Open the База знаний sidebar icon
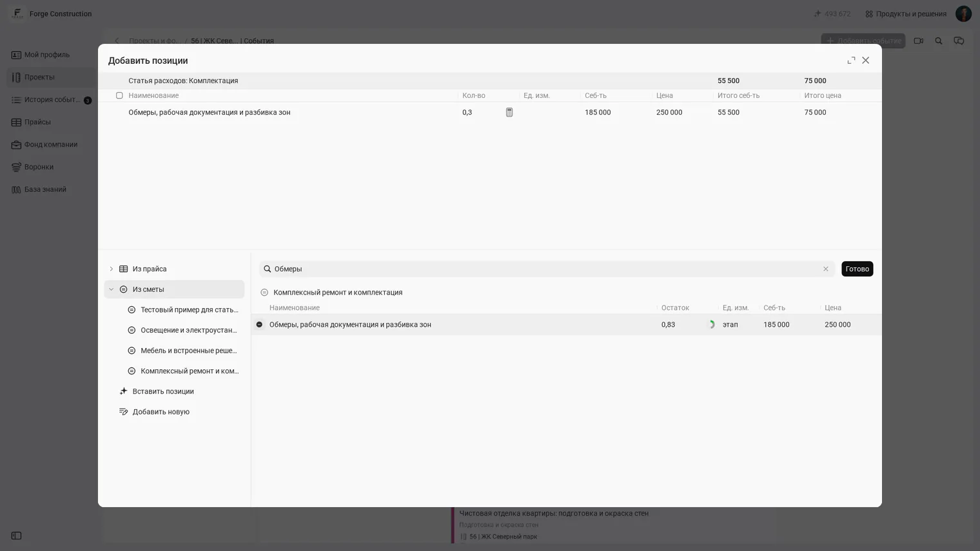Screen dimensions: 980x551 point(16,189)
